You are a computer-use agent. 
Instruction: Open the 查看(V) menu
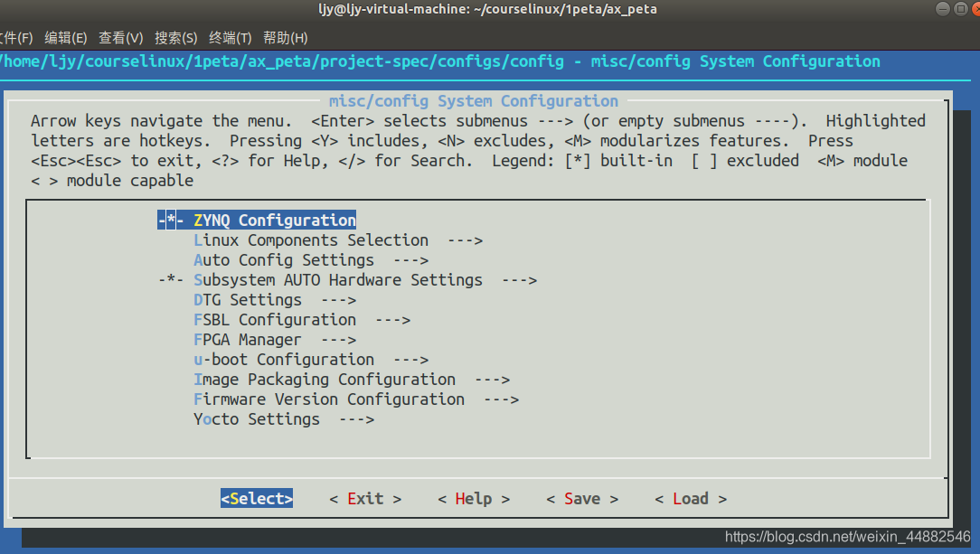(x=121, y=37)
